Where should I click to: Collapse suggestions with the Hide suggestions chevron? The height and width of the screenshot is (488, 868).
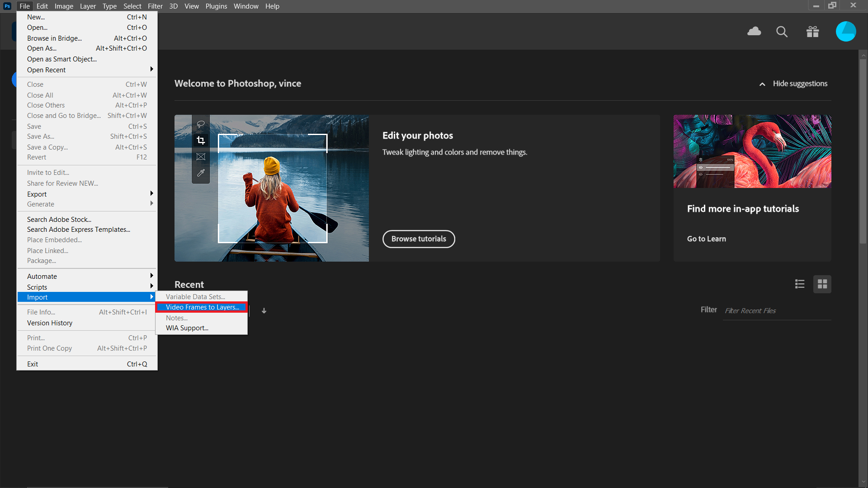(x=762, y=84)
